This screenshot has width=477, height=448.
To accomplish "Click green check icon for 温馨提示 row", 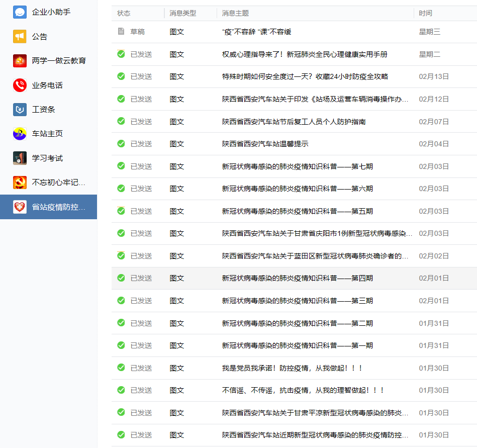I will (x=121, y=144).
